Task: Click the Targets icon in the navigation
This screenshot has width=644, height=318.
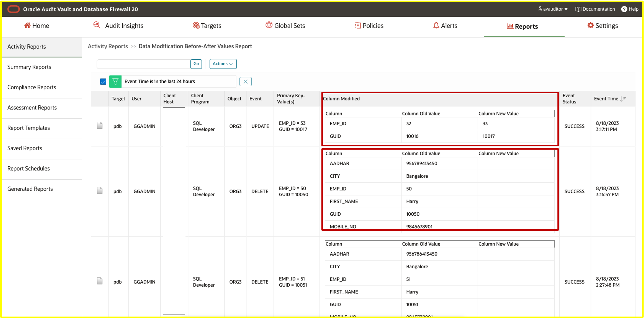Action: (196, 25)
